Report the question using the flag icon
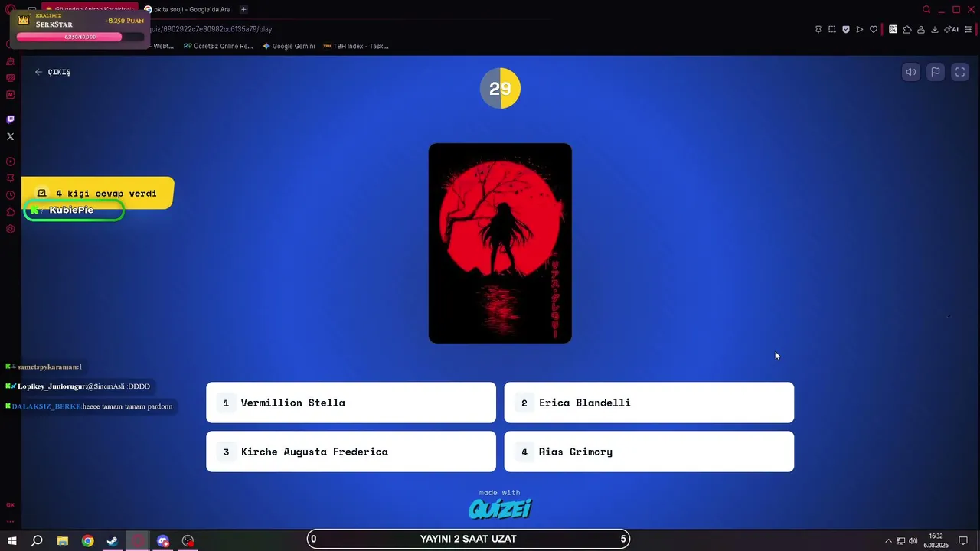 [x=936, y=72]
